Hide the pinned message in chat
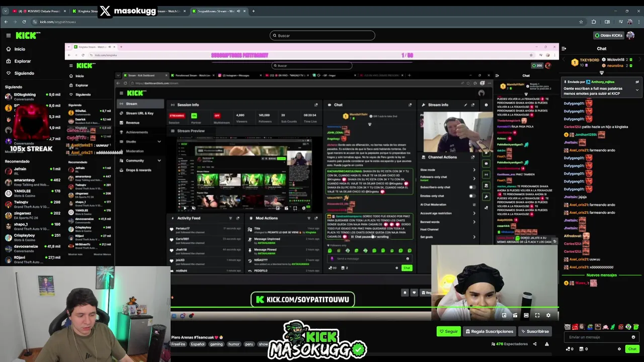The width and height of the screenshot is (644, 362). (637, 82)
